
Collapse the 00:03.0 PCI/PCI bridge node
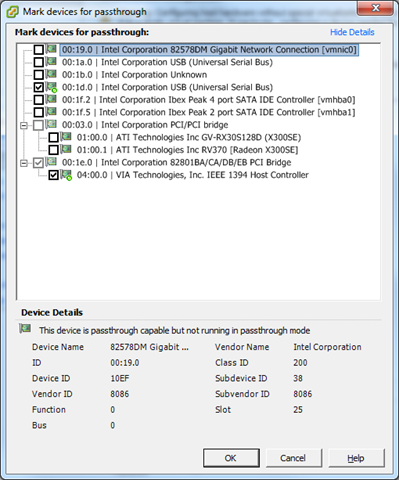point(24,125)
